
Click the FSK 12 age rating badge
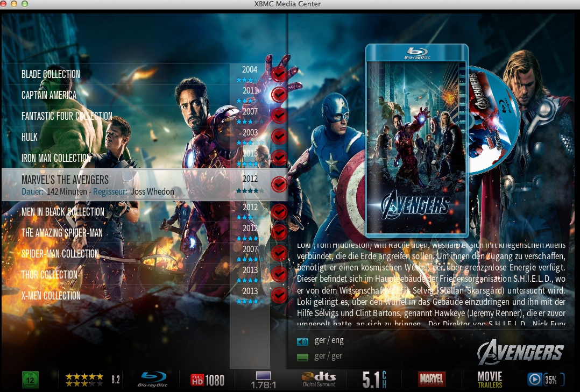pos(30,380)
